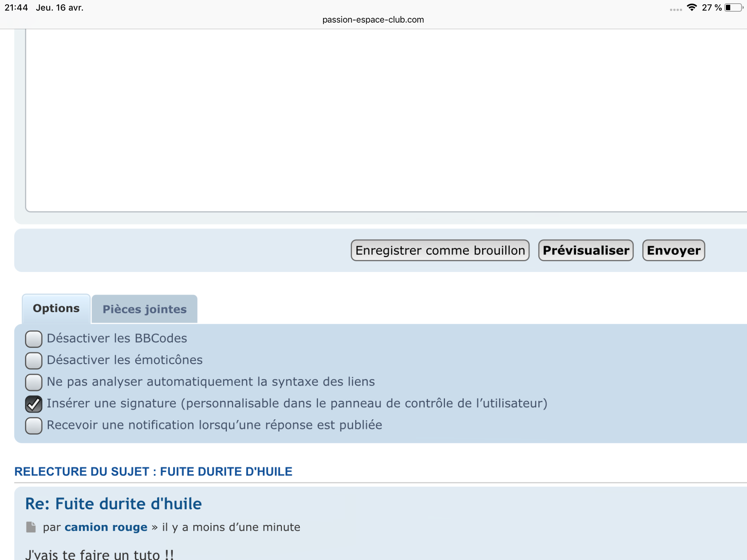This screenshot has height=560, width=747.
Task: Tap the battery indicator icon
Action: coord(733,8)
